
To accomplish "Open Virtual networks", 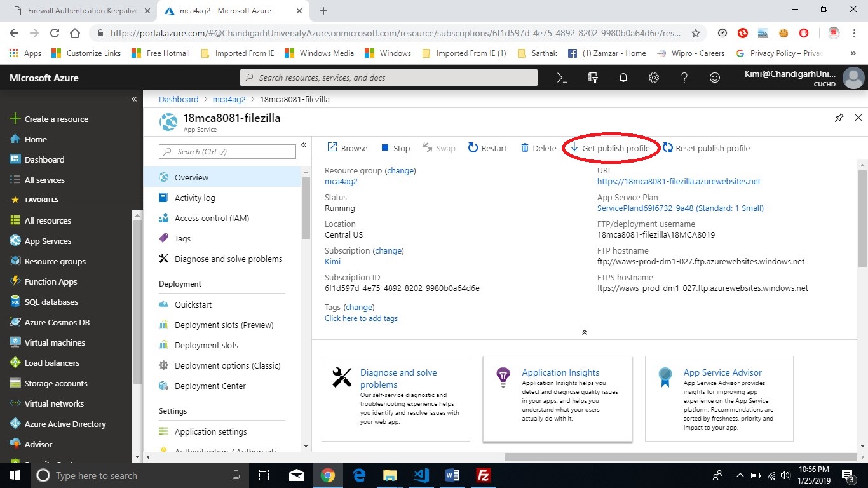I will 46,403.
